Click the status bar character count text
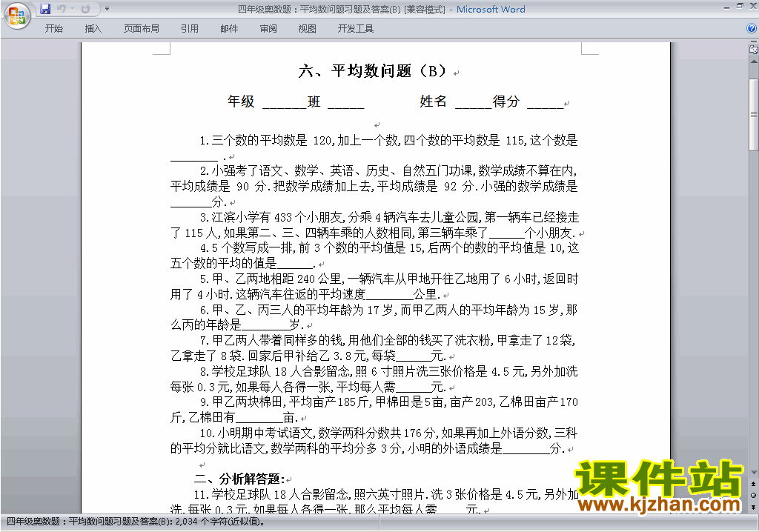 point(136,522)
